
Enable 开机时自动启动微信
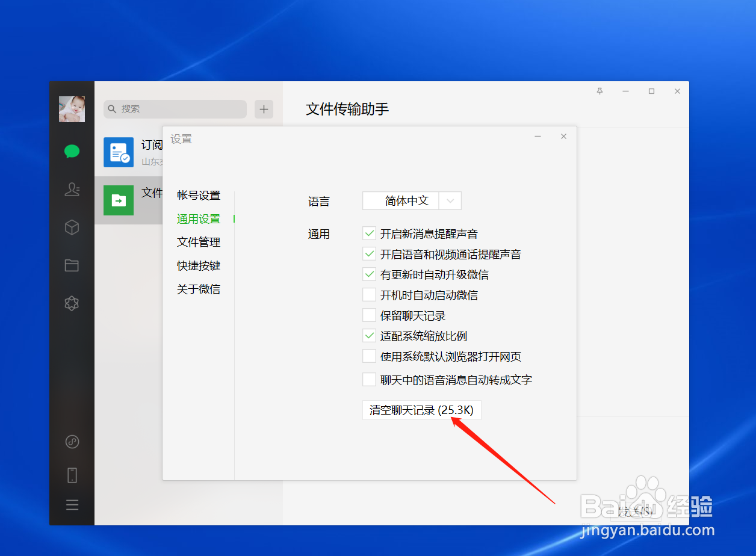tap(369, 295)
